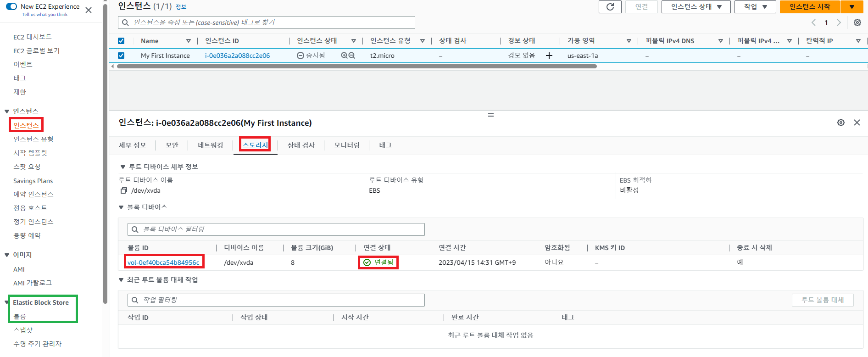Close the New EC2 Experience banner
The height and width of the screenshot is (357, 868).
89,10
